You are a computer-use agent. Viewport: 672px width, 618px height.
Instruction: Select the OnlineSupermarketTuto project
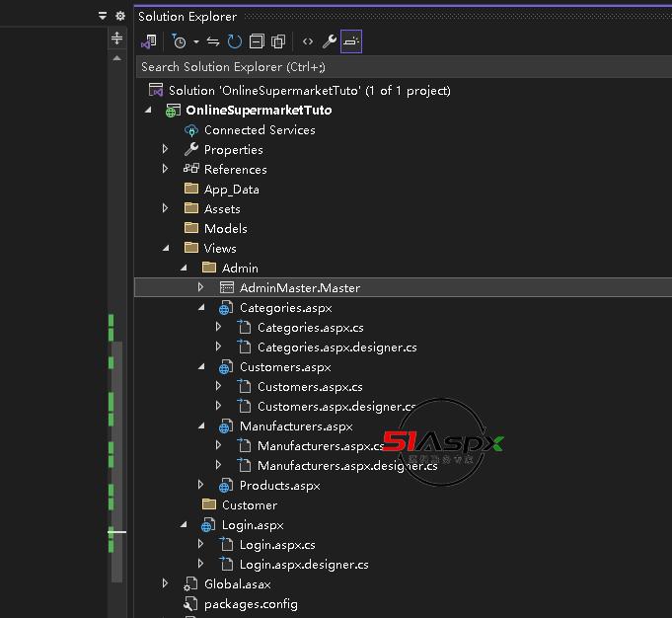[x=259, y=111]
